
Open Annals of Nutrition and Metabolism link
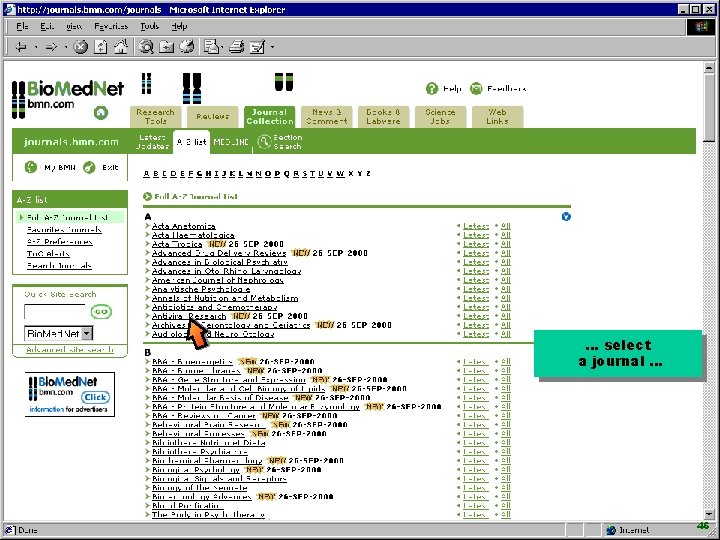225,298
